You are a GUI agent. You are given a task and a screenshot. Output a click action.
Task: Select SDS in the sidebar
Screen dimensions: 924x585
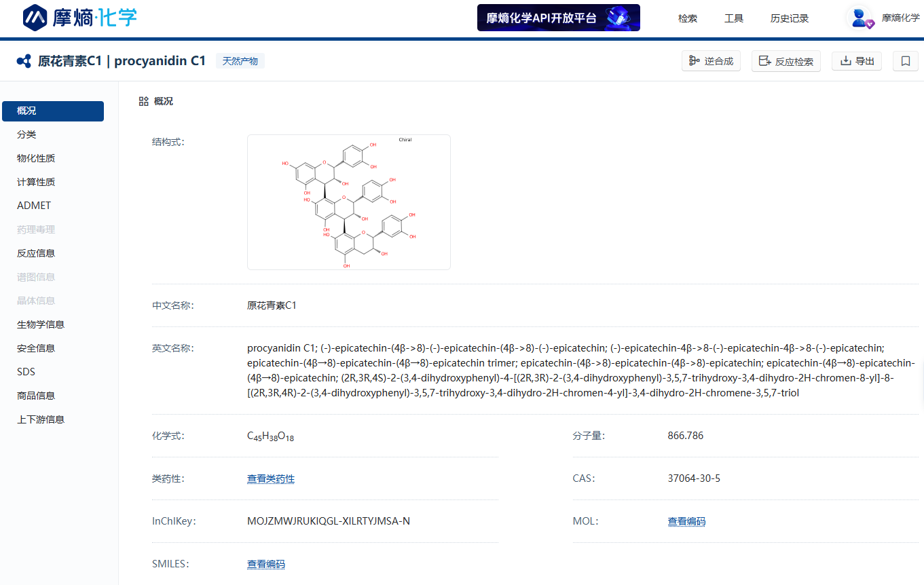tap(26, 372)
